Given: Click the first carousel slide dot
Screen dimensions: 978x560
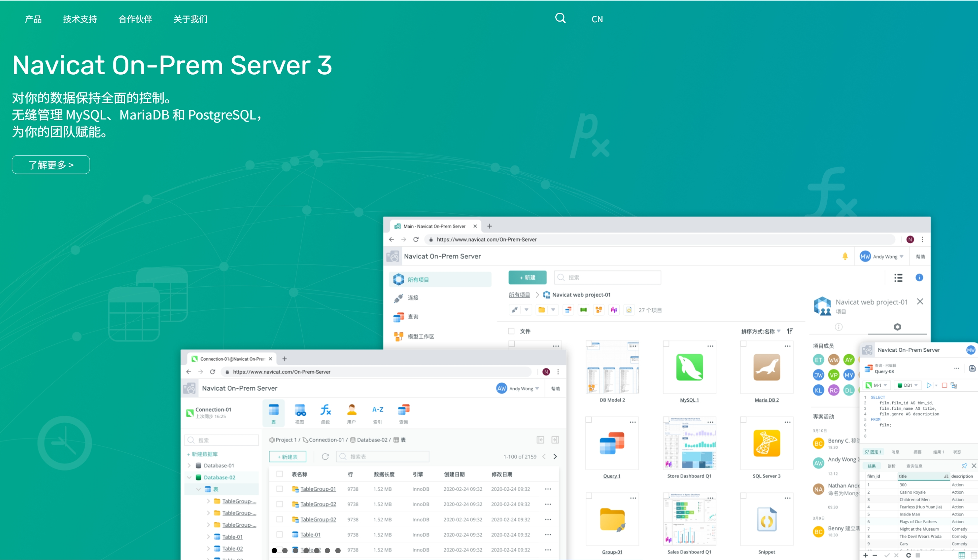Looking at the screenshot, I should coord(274,550).
